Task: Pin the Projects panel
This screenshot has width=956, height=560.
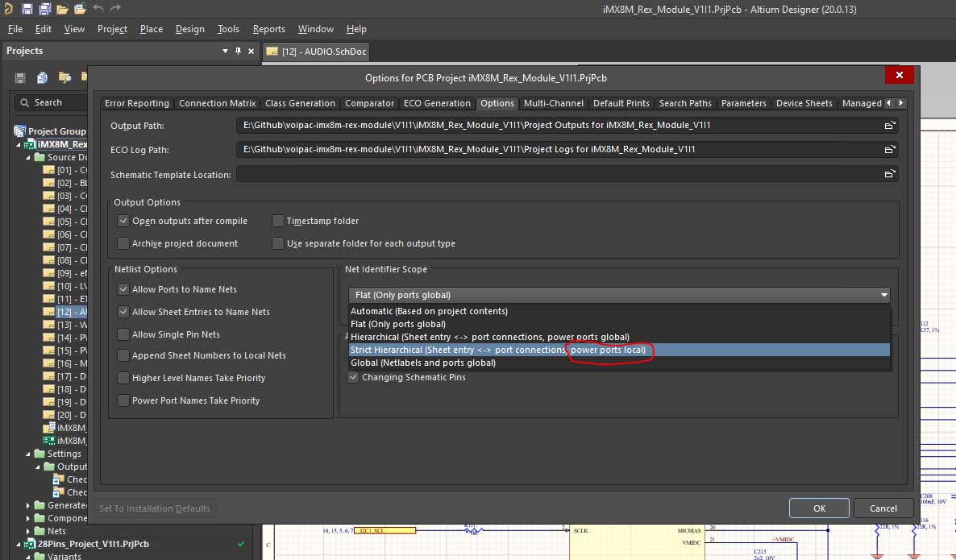Action: tap(238, 51)
